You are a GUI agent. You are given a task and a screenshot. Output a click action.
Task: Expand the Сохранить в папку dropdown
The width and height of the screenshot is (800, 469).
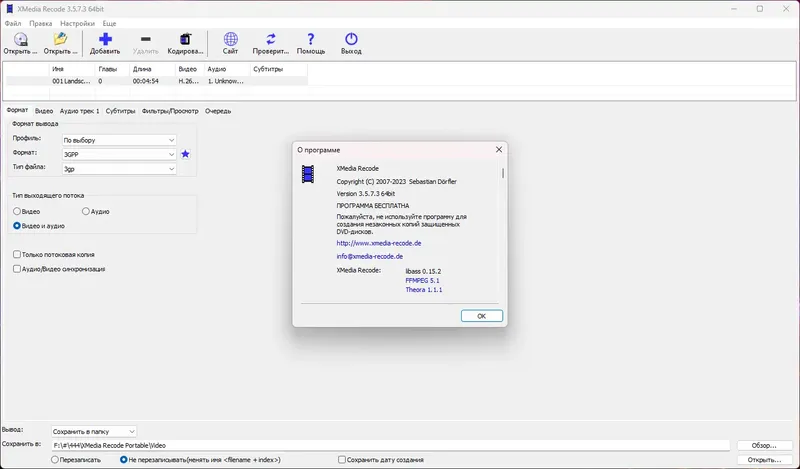tap(94, 432)
